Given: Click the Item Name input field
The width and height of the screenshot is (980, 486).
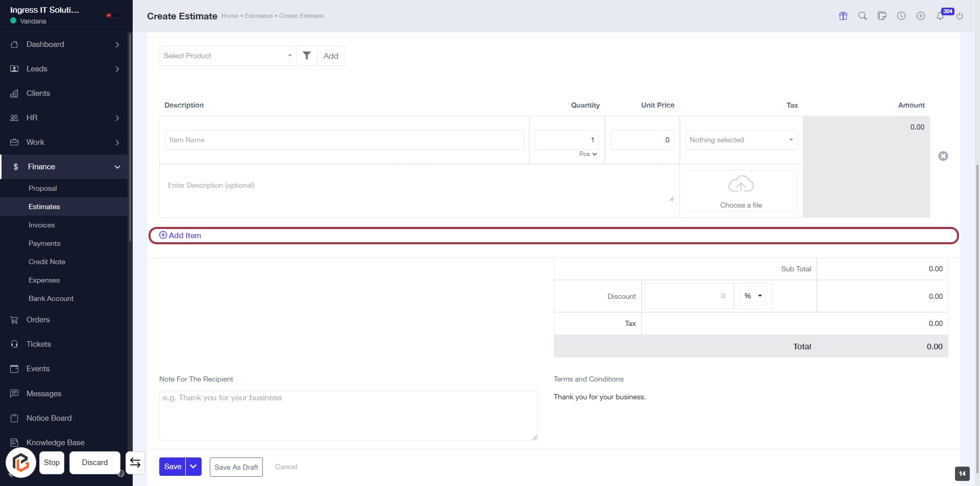Looking at the screenshot, I should point(344,140).
